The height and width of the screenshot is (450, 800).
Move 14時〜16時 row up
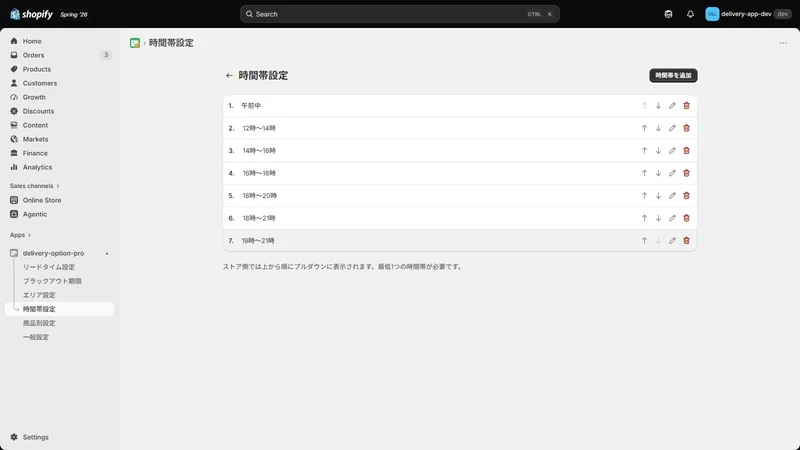(x=644, y=151)
